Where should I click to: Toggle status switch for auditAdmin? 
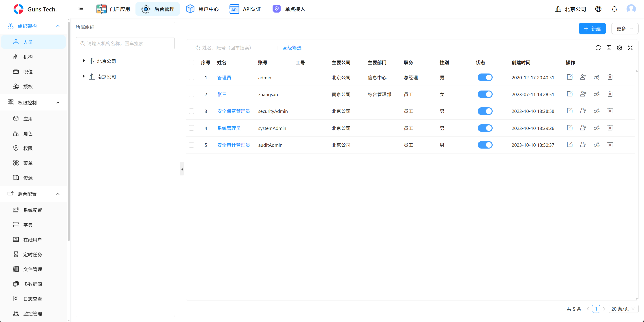[x=485, y=145]
